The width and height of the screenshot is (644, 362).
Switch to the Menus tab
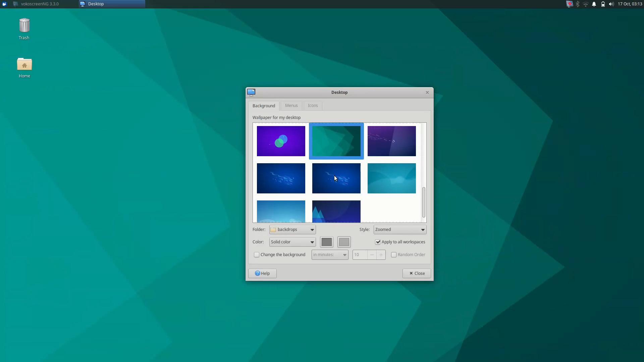coord(291,105)
